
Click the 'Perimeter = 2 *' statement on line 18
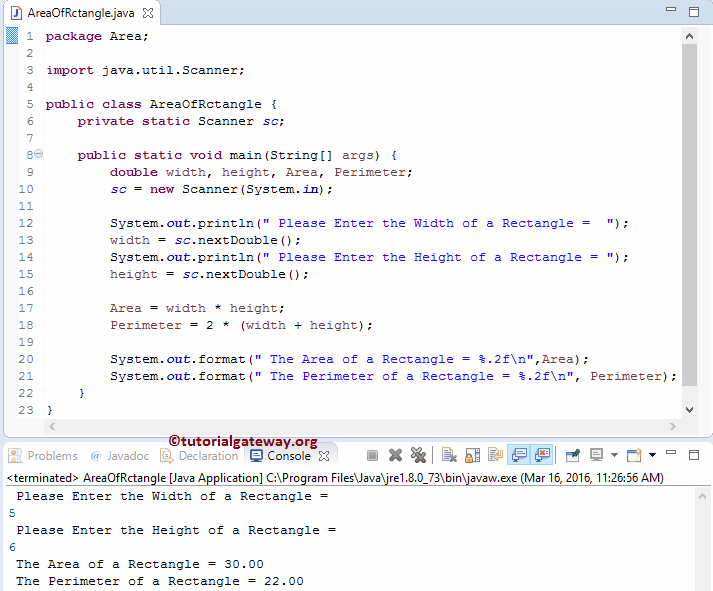pos(170,326)
